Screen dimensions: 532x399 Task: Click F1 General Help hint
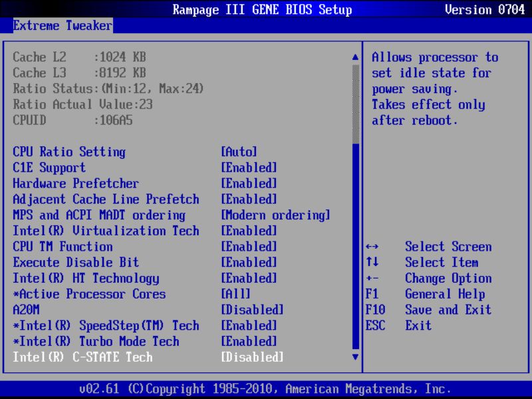pyautogui.click(x=425, y=294)
